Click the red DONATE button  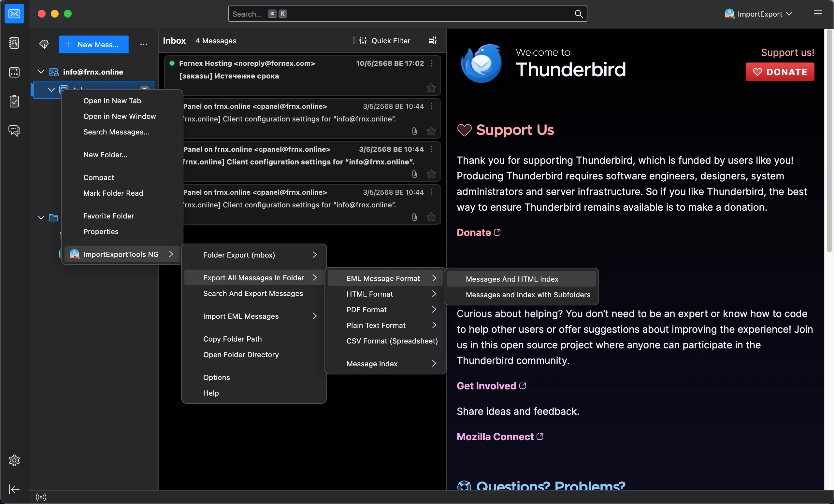point(780,72)
